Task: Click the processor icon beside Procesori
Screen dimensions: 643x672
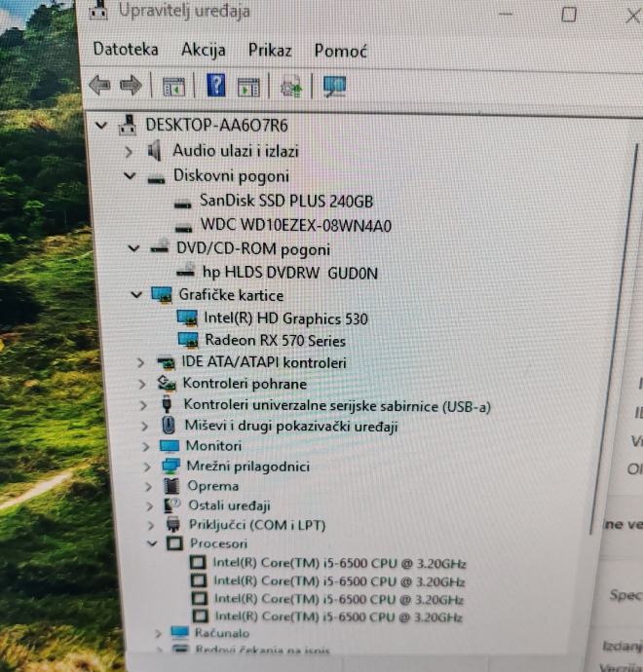Action: [174, 543]
